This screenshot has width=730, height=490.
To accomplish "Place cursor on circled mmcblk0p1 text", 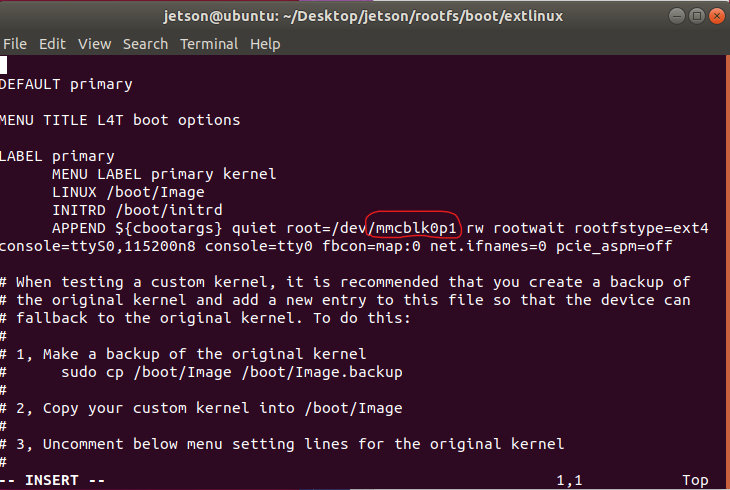I will [x=414, y=228].
